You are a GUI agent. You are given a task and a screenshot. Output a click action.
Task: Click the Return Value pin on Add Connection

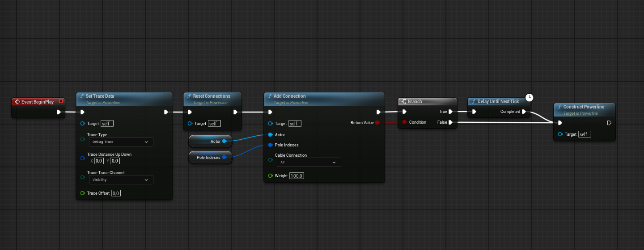click(x=377, y=122)
